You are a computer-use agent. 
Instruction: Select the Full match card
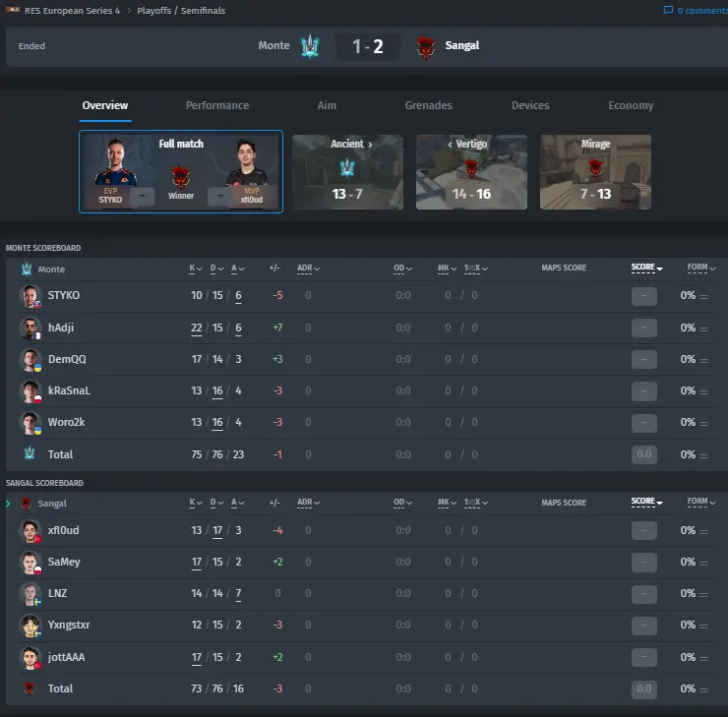tap(181, 172)
